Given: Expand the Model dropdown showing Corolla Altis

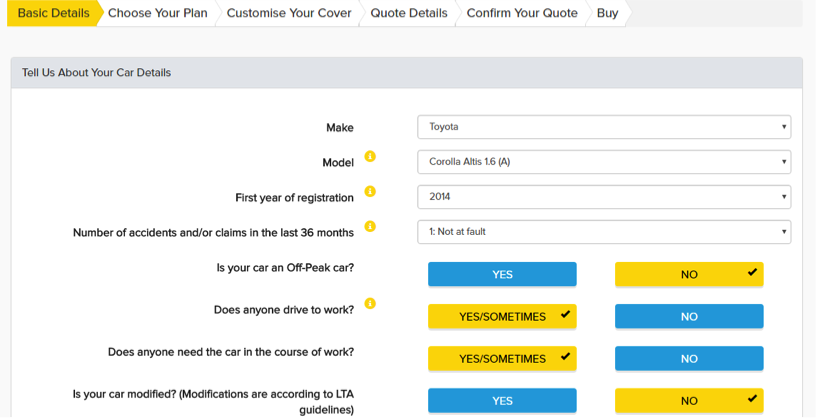Looking at the screenshot, I should click(603, 162).
